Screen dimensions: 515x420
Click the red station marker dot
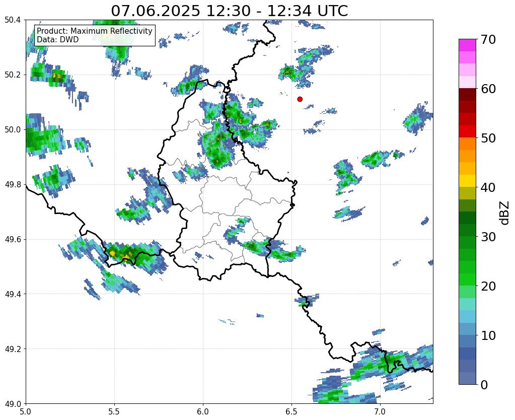pos(300,99)
